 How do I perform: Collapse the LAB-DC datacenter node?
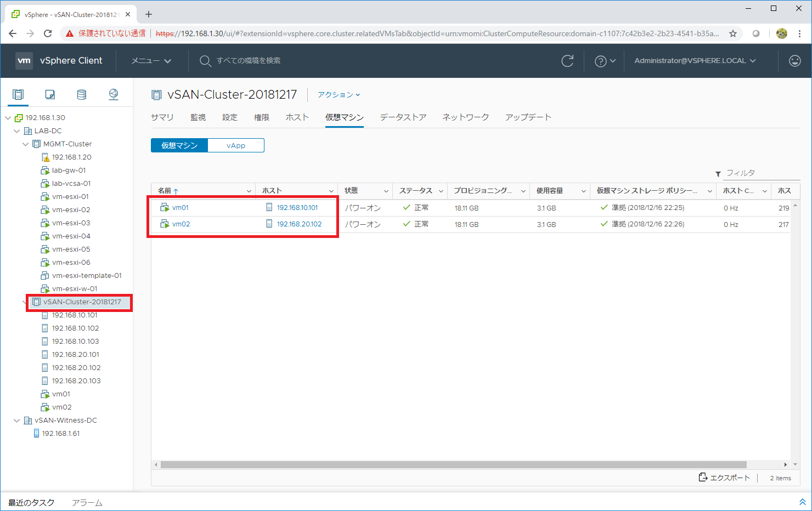(17, 131)
